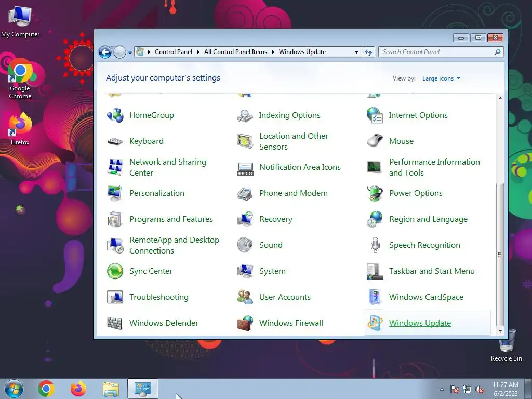Launch Chrome from the taskbar
The image size is (532, 399).
coord(46,389)
